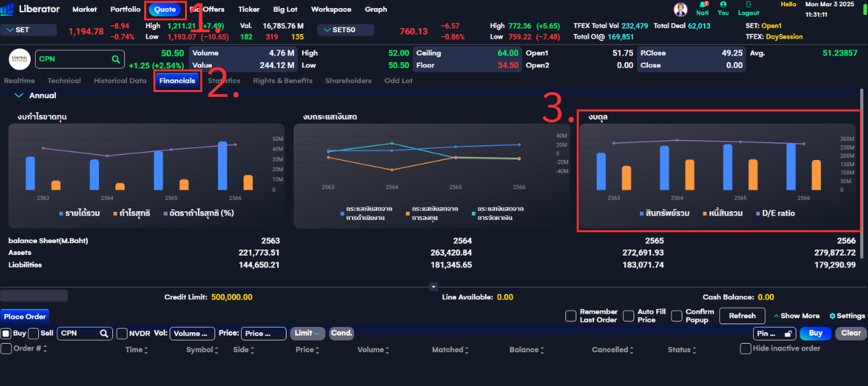Switch to the Odd Lot tab
The height and width of the screenshot is (386, 868).
click(x=398, y=81)
